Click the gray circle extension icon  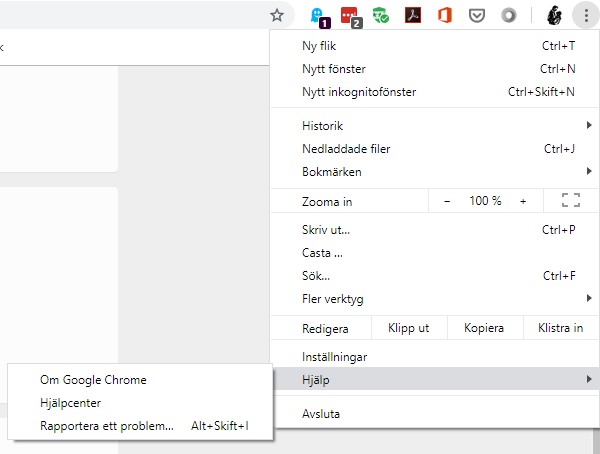pos(509,16)
